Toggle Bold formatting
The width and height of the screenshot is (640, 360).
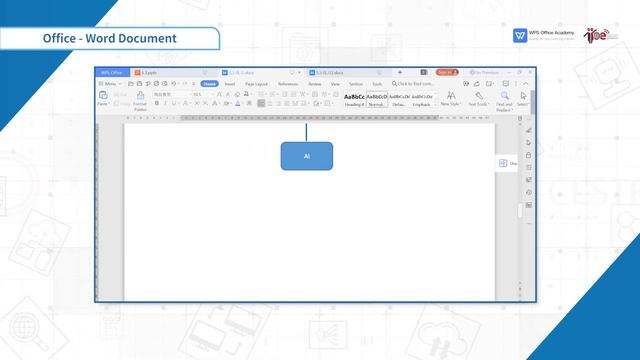click(x=157, y=104)
